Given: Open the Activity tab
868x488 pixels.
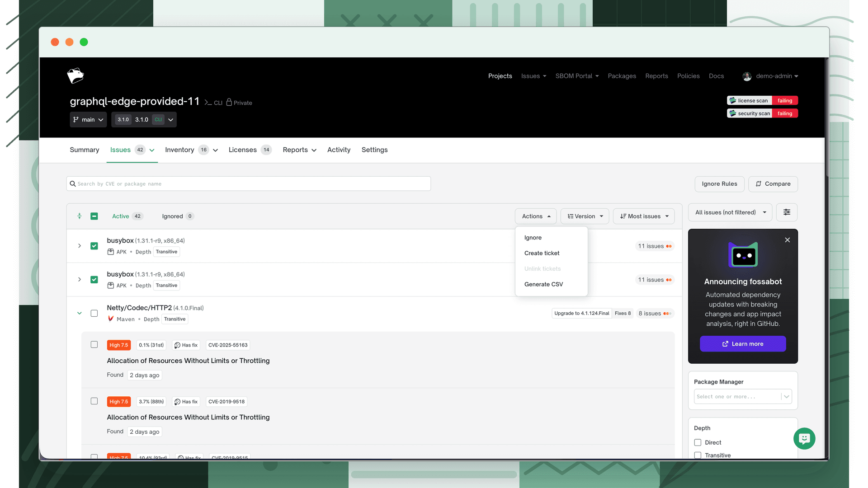Looking at the screenshot, I should [339, 150].
